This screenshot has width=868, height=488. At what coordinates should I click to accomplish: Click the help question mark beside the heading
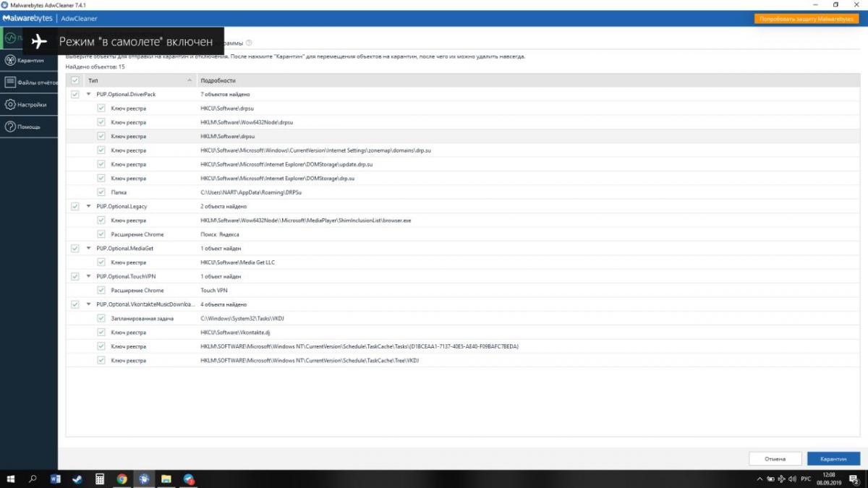coord(249,43)
